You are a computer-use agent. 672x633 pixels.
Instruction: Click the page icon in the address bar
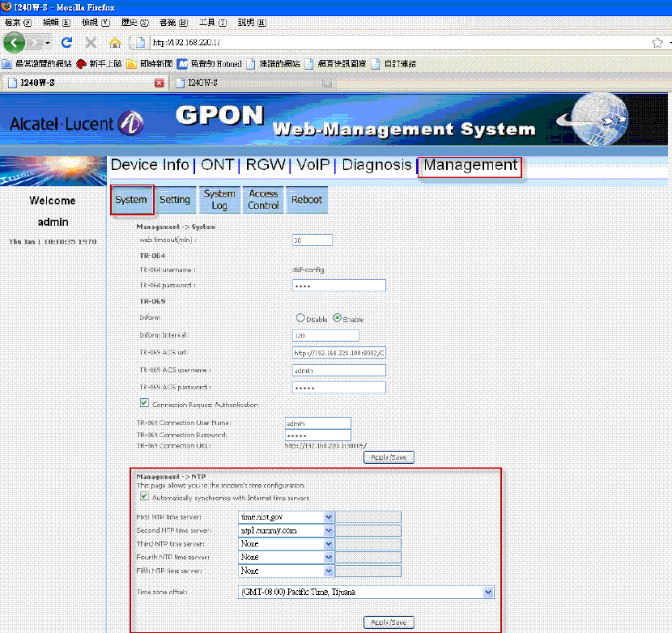[140, 42]
